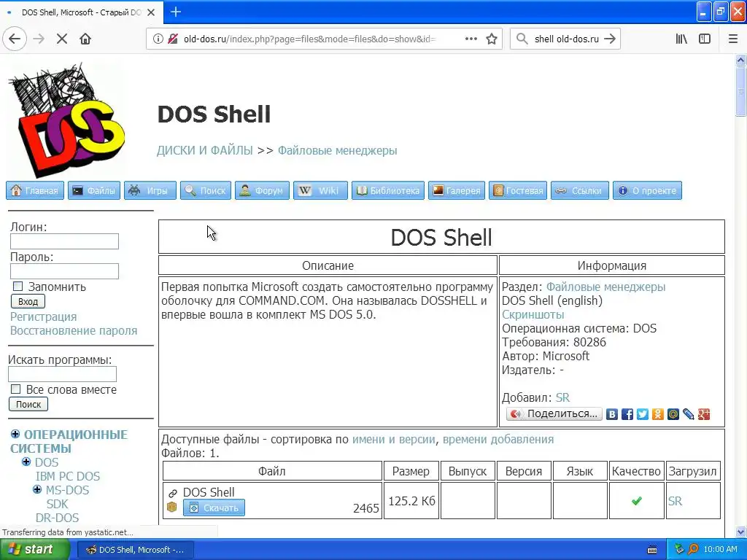Share via Twitter icon

click(x=642, y=414)
